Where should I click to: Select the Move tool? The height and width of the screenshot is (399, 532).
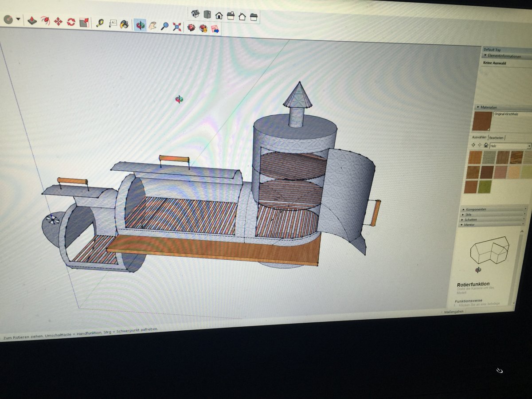pyautogui.click(x=58, y=21)
